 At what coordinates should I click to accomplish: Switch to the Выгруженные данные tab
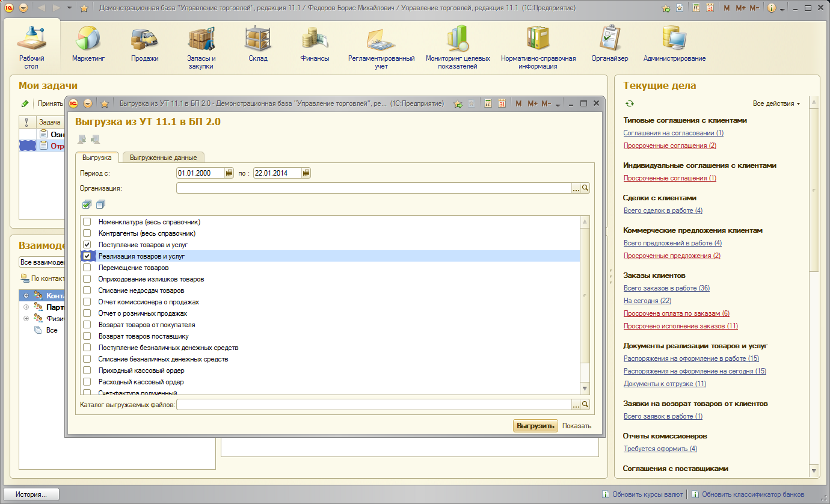coord(164,158)
